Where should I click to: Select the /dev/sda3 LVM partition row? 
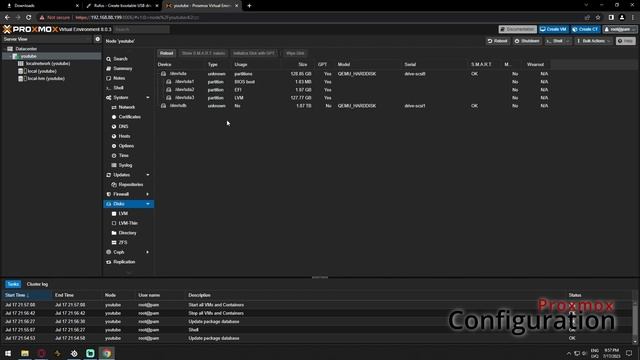coord(353,98)
